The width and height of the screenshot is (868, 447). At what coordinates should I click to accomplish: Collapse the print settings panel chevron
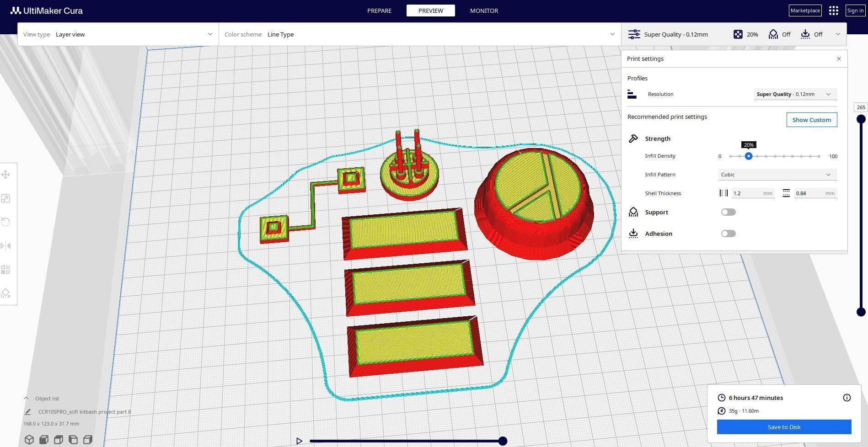coord(838,34)
